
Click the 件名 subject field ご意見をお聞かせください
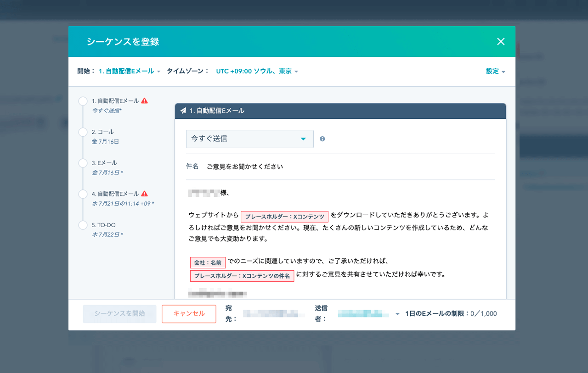[245, 167]
